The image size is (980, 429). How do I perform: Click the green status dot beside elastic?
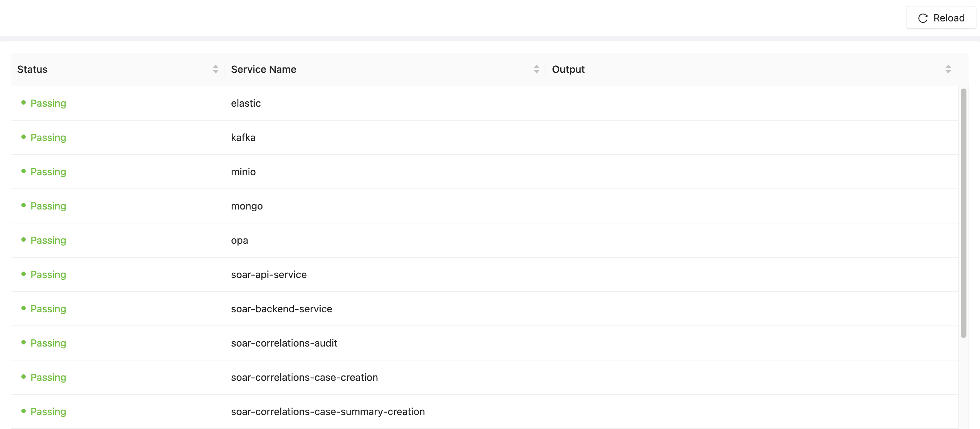24,103
